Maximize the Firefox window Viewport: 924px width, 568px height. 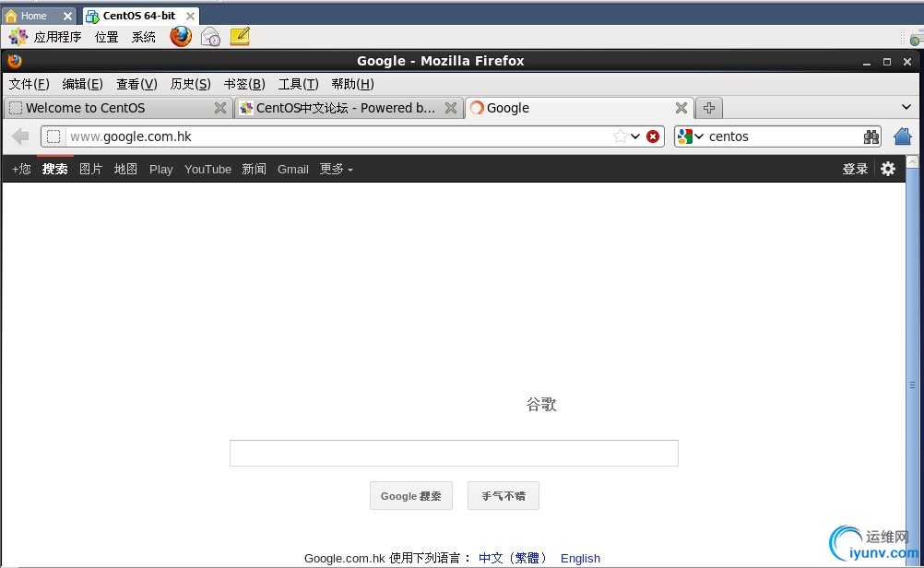pyautogui.click(x=887, y=62)
